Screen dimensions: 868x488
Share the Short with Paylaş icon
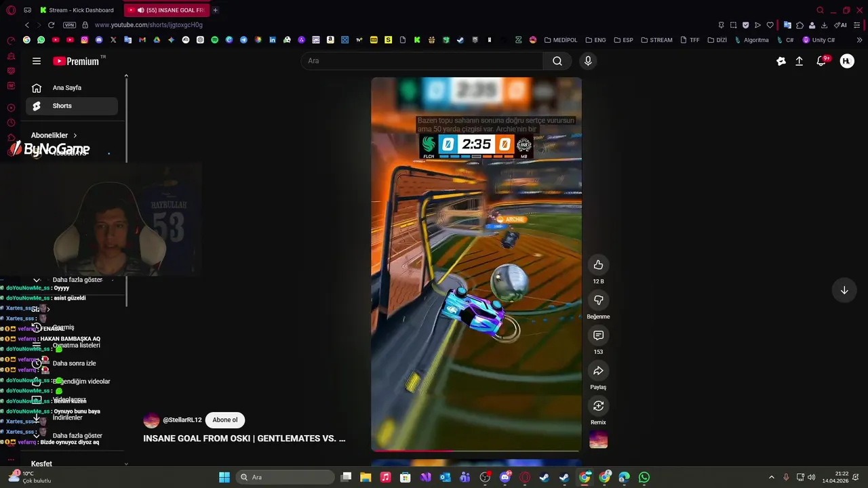[x=598, y=371]
